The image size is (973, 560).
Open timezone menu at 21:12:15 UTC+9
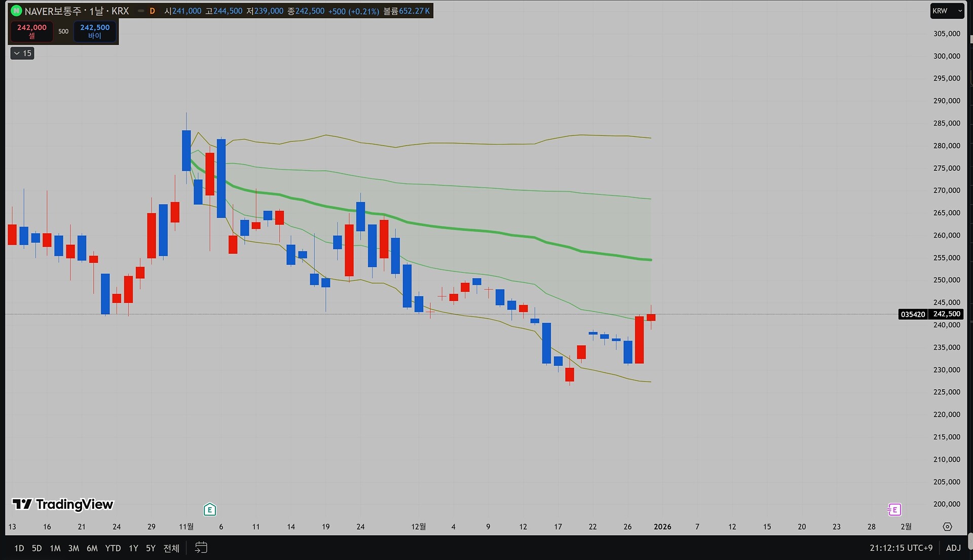(901, 548)
